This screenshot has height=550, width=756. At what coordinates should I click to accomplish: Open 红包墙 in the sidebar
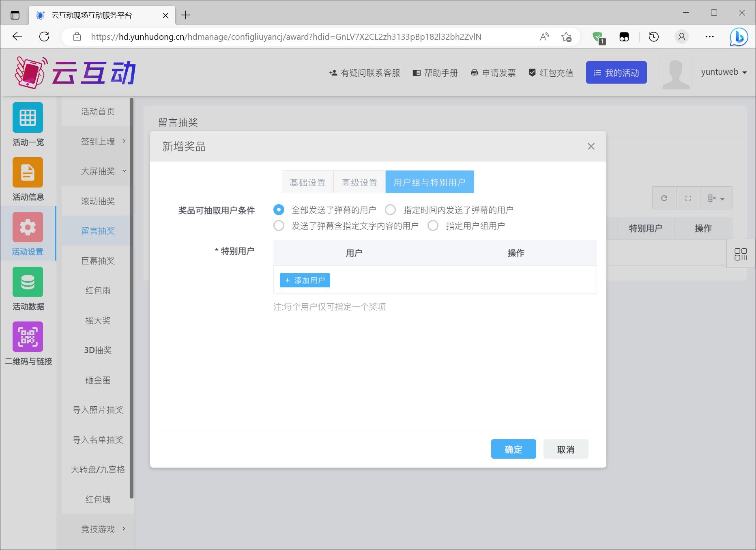(x=98, y=499)
